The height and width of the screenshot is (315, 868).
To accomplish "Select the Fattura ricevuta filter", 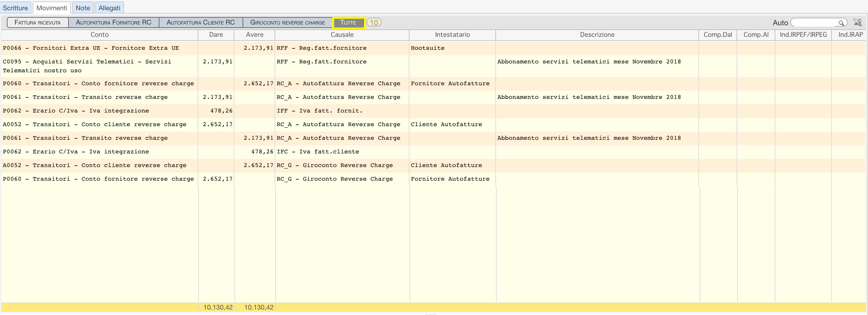I will click(x=37, y=22).
